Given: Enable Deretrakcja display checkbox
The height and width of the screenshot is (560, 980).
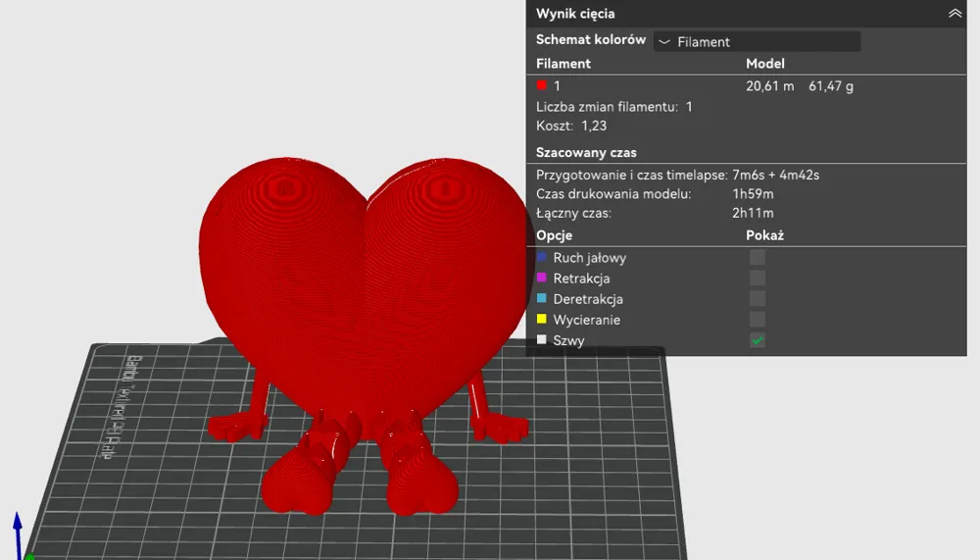Looking at the screenshot, I should point(757,298).
